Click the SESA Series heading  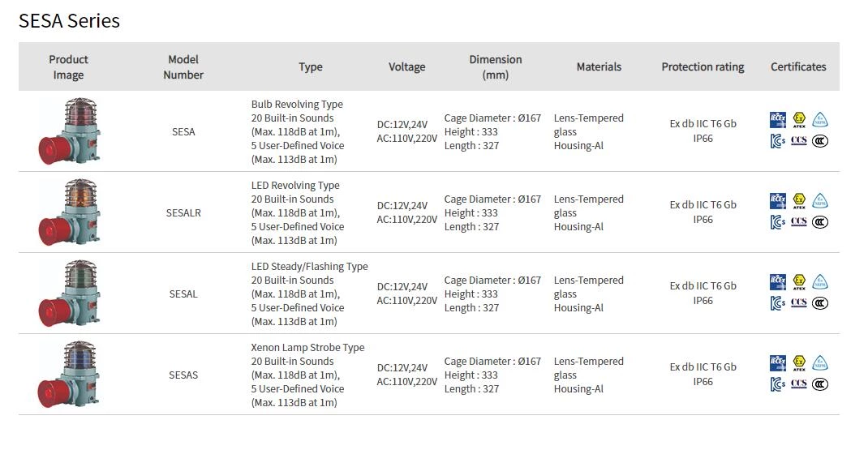[70, 21]
